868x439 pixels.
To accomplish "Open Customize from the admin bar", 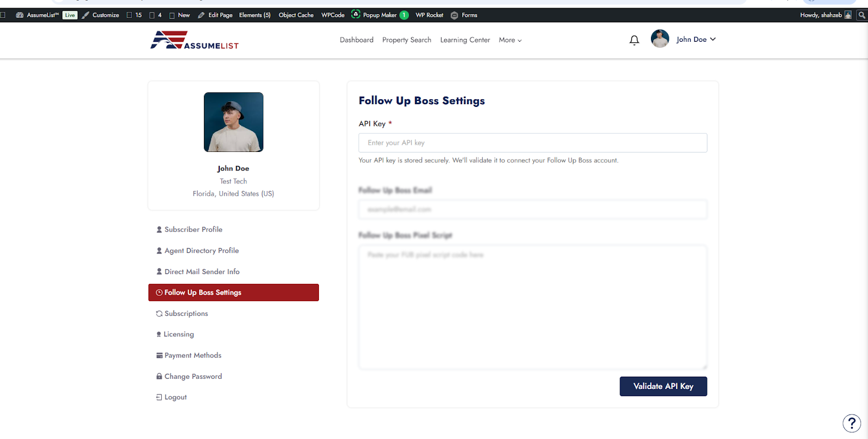I will [101, 15].
